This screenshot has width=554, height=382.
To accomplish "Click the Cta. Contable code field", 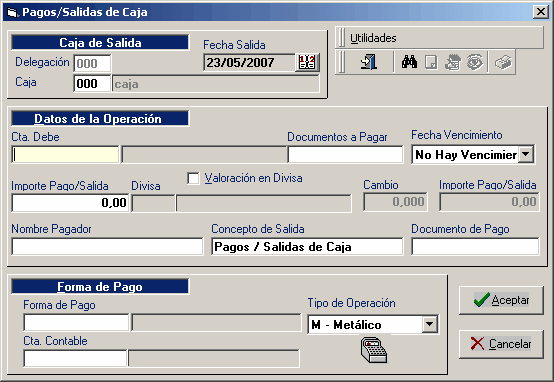I will pyautogui.click(x=75, y=358).
